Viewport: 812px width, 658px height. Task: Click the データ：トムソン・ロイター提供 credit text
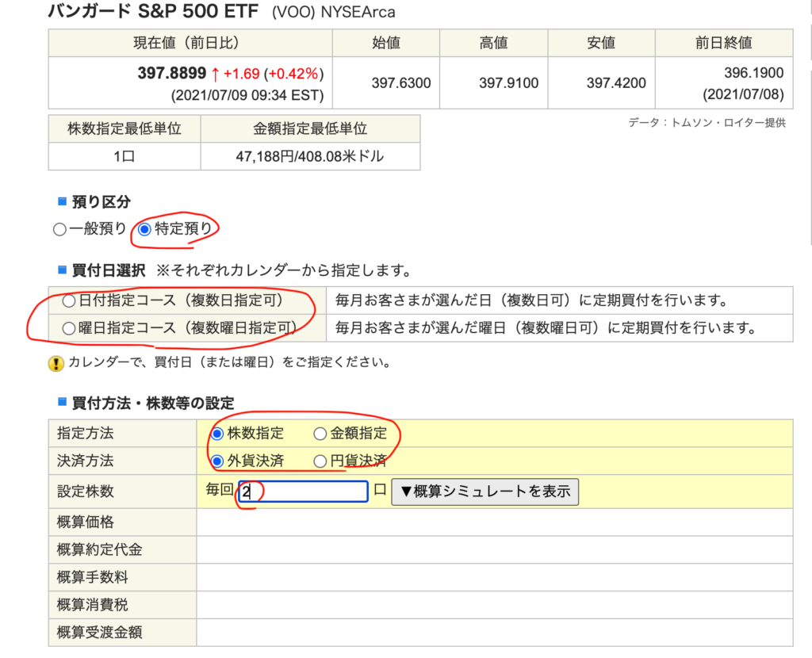click(707, 123)
